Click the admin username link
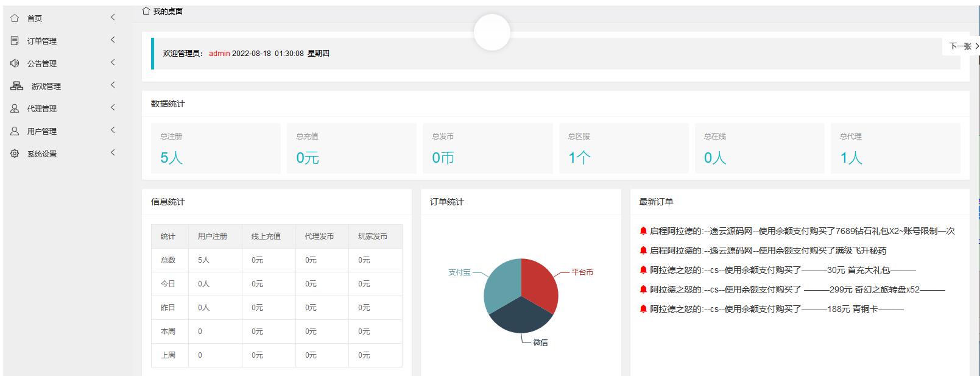 [x=219, y=54]
